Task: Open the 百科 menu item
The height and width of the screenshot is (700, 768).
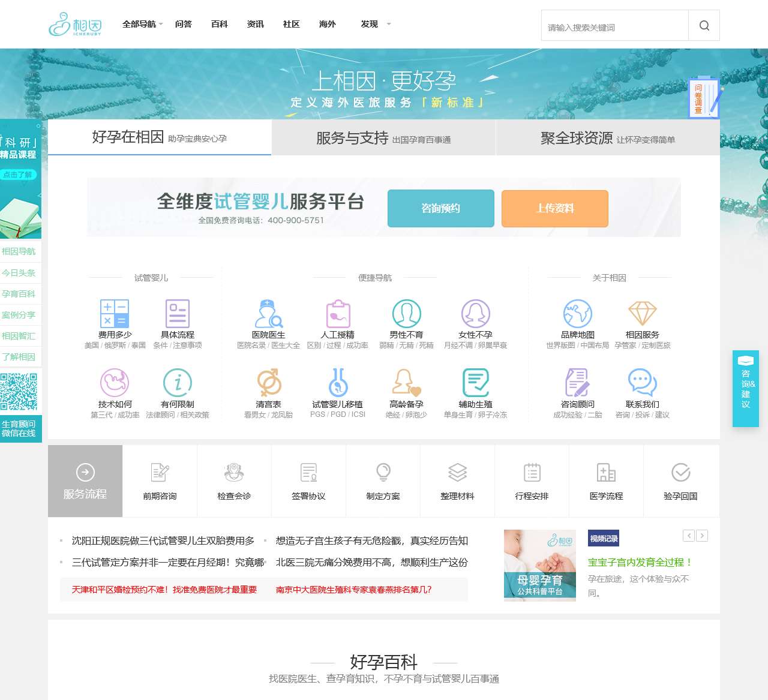Action: click(220, 24)
